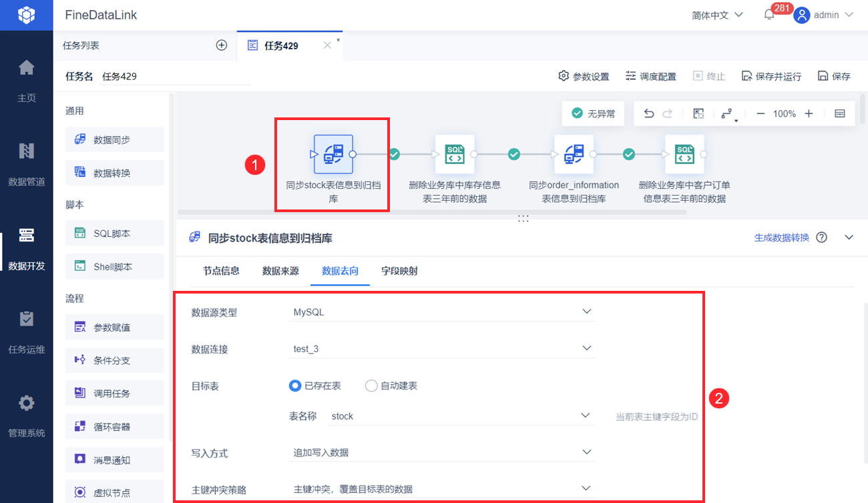Add new tab with plus circle icon

pos(222,45)
